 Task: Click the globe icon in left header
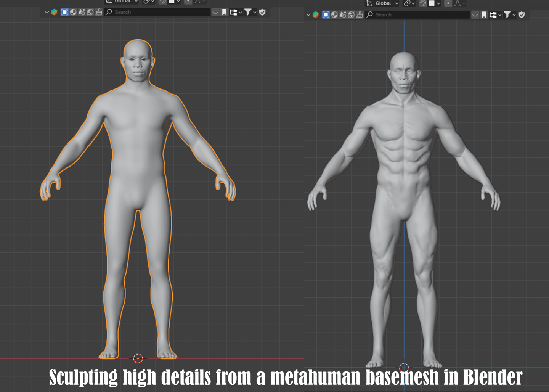[x=90, y=12]
